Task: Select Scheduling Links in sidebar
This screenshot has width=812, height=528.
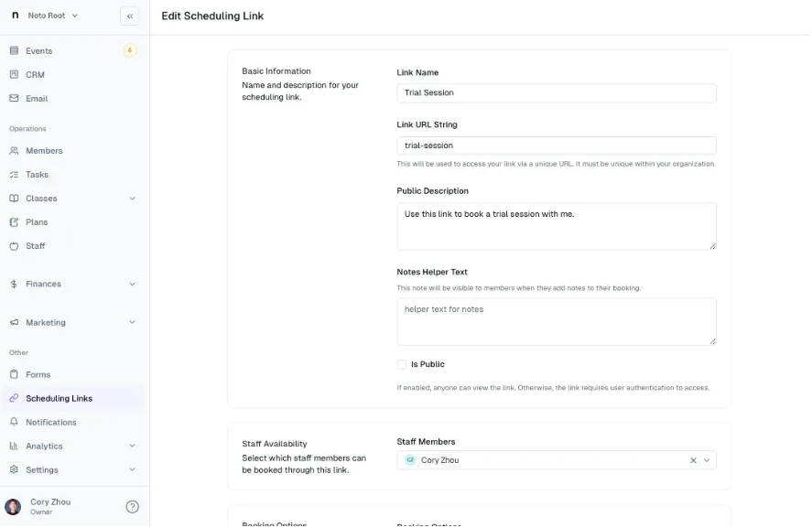Action: click(73, 398)
